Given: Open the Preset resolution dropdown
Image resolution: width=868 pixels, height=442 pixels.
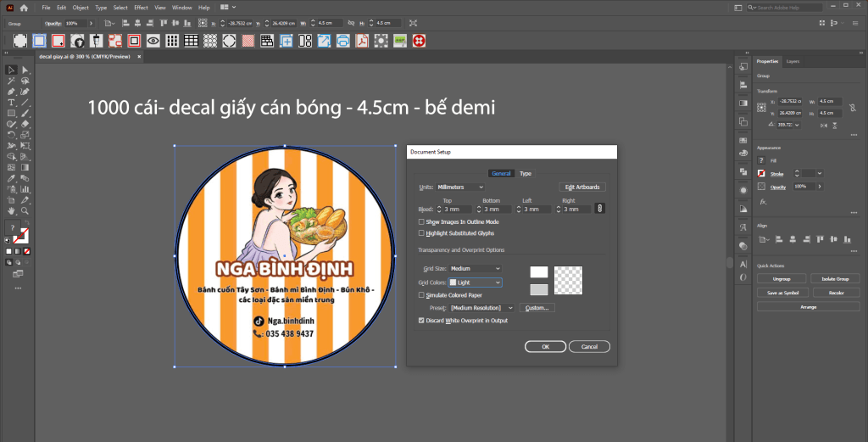Looking at the screenshot, I should pos(481,308).
